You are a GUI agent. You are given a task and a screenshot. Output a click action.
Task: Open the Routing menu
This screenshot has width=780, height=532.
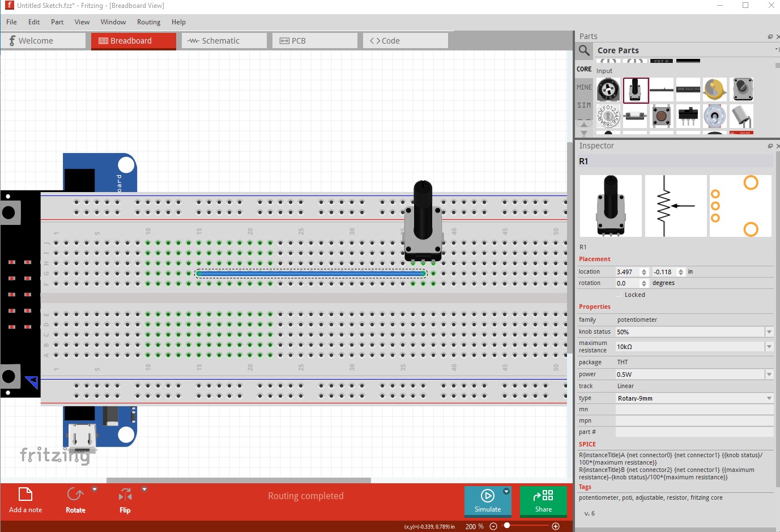tap(148, 22)
